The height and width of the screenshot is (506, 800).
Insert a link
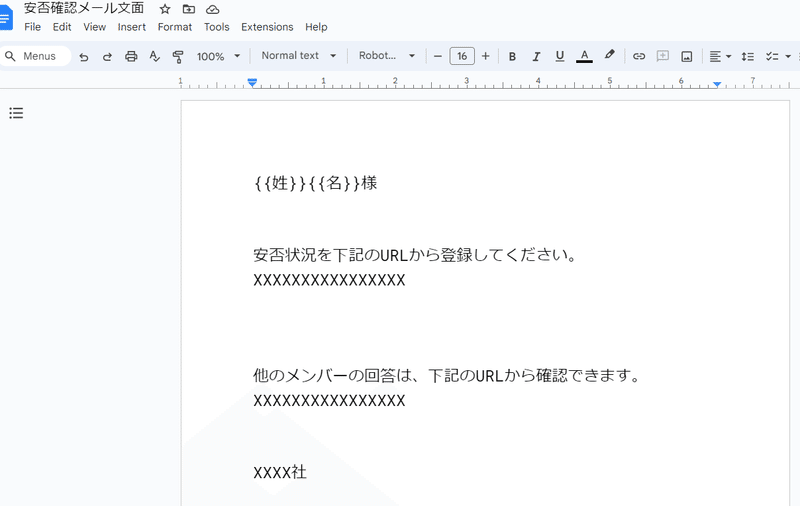tap(639, 56)
